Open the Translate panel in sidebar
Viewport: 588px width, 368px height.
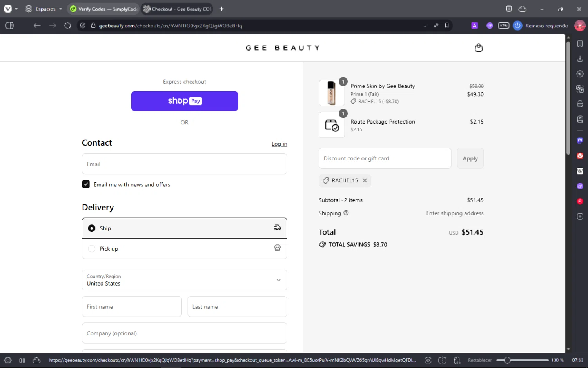tap(580, 89)
